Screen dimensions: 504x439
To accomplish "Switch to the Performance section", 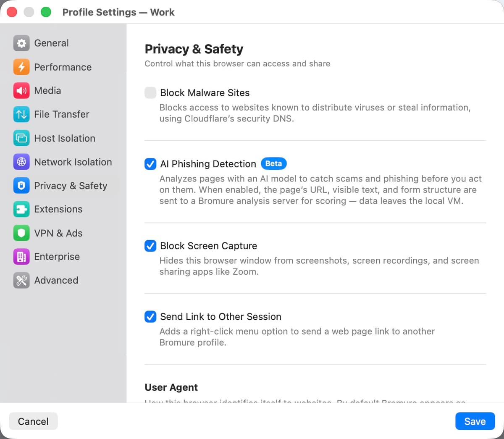I will click(x=63, y=67).
